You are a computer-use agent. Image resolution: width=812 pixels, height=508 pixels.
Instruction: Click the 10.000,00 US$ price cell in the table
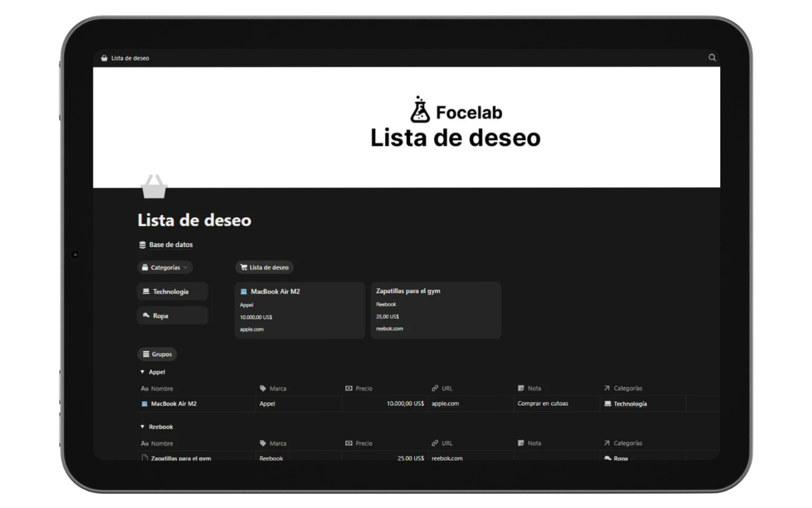(x=385, y=404)
